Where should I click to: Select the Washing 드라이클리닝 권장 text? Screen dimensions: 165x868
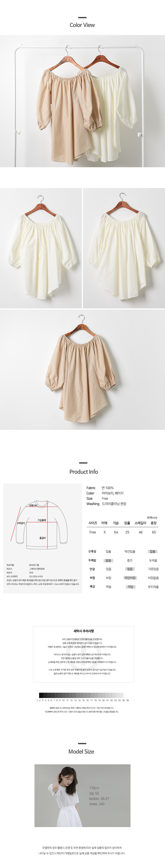pos(106,504)
